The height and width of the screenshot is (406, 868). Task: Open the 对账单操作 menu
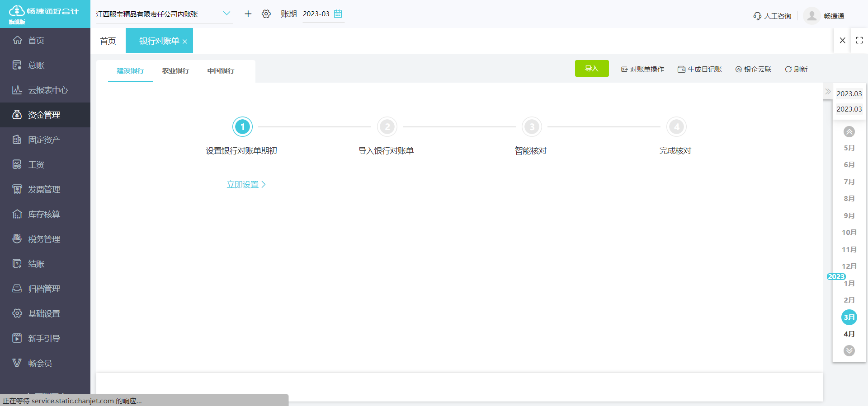click(642, 69)
